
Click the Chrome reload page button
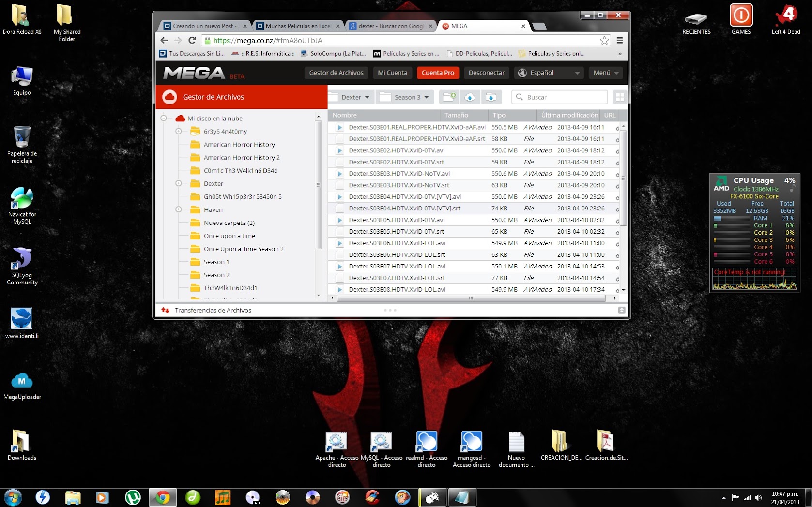click(192, 40)
